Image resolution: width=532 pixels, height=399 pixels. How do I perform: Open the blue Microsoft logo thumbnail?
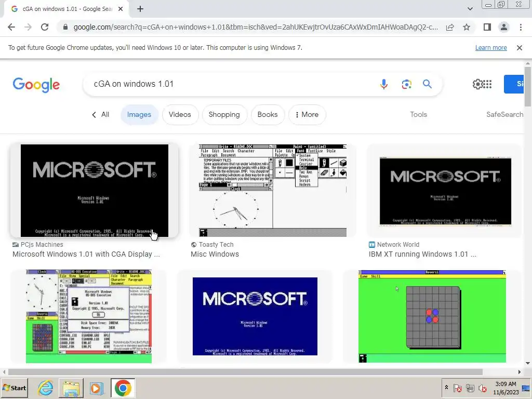coord(255,316)
